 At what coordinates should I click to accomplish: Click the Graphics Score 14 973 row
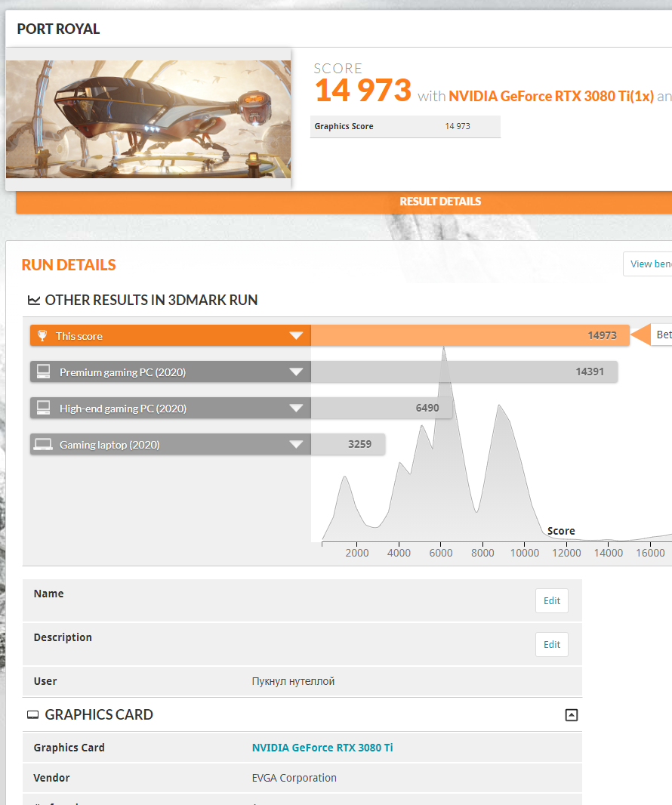pyautogui.click(x=405, y=126)
